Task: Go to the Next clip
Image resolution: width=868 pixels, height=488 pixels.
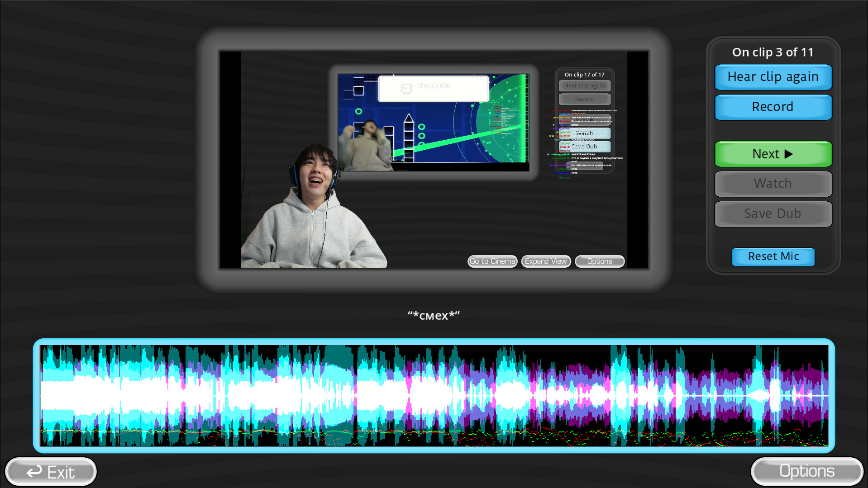Action: tap(773, 154)
